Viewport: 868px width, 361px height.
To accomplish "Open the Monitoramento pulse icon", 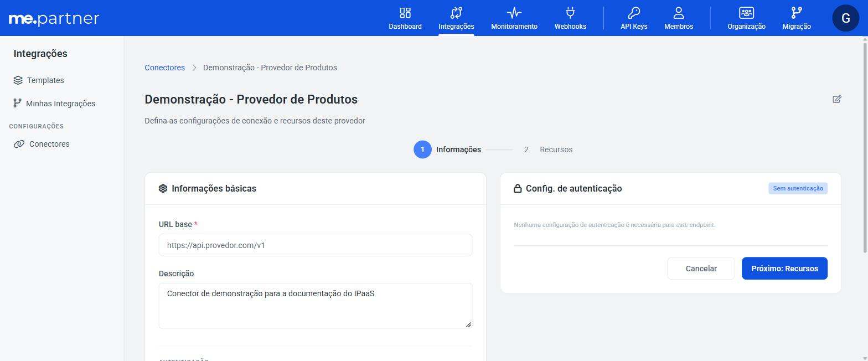I will (514, 13).
